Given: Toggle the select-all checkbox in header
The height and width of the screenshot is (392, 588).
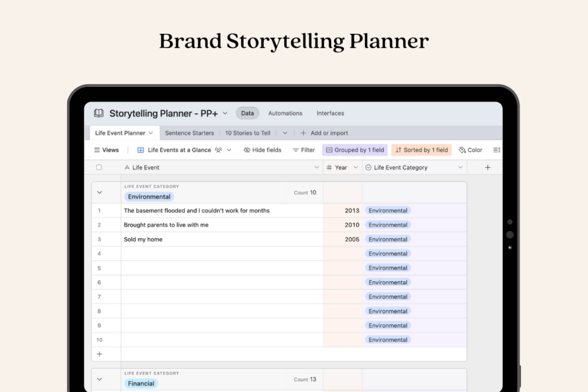Looking at the screenshot, I should 99,168.
